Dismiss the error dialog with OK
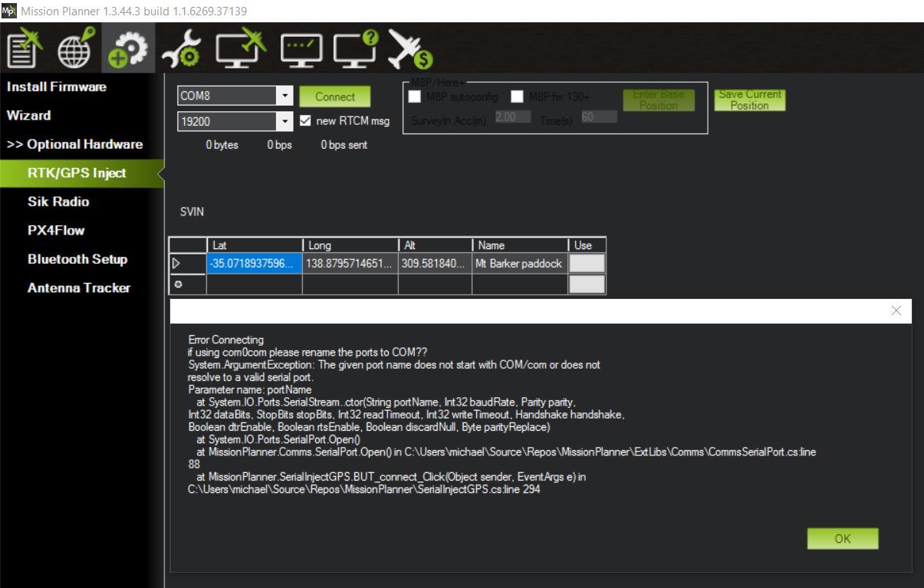The width and height of the screenshot is (924, 588). coord(843,539)
